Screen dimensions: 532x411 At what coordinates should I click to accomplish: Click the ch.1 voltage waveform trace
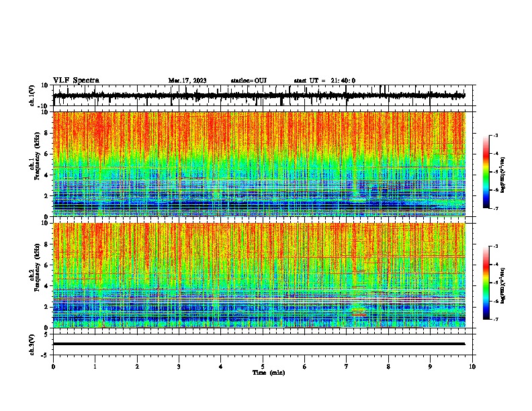[259, 95]
